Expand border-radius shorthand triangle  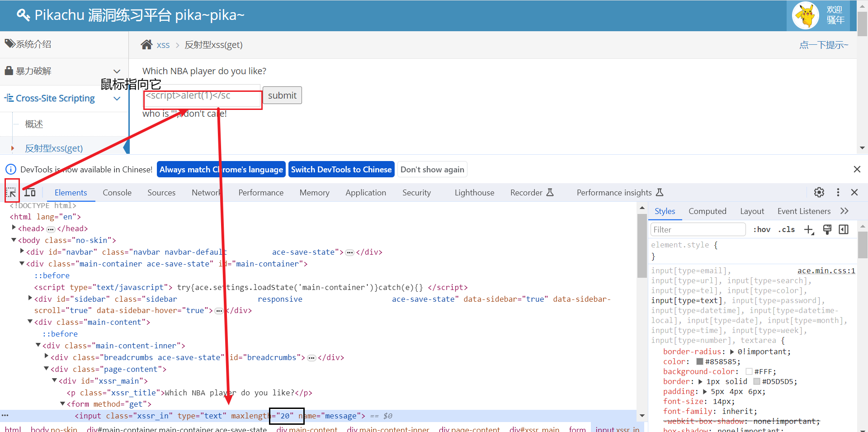tap(732, 351)
